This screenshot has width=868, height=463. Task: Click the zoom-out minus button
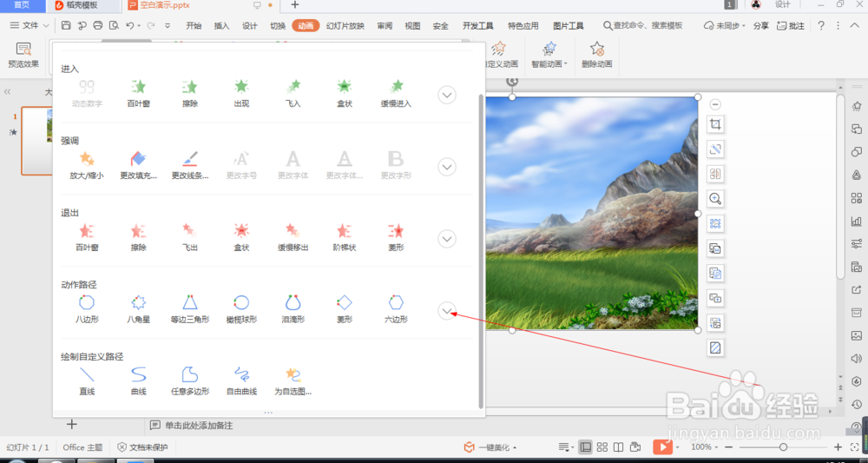(729, 447)
